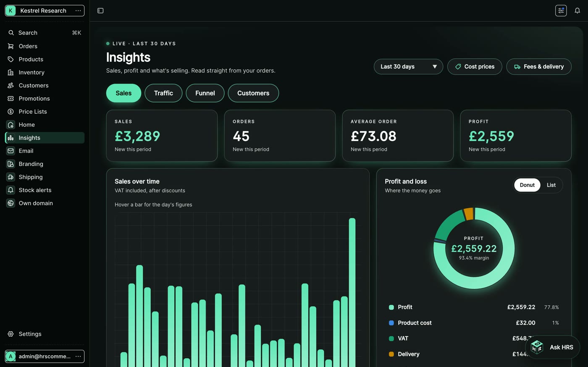Click the Orders 45 metric card
The image size is (588, 367).
pos(280,136)
